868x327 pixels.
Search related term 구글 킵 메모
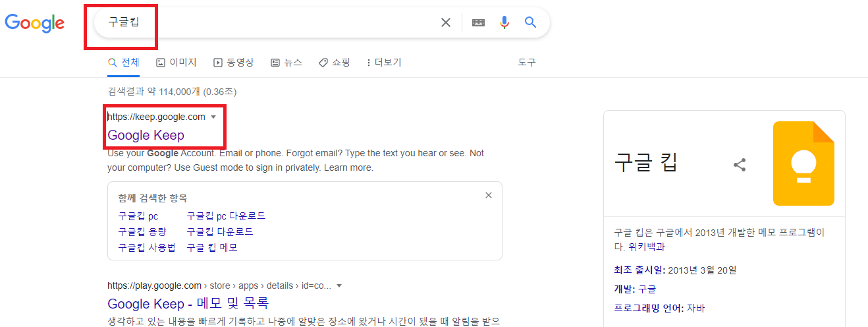click(212, 248)
